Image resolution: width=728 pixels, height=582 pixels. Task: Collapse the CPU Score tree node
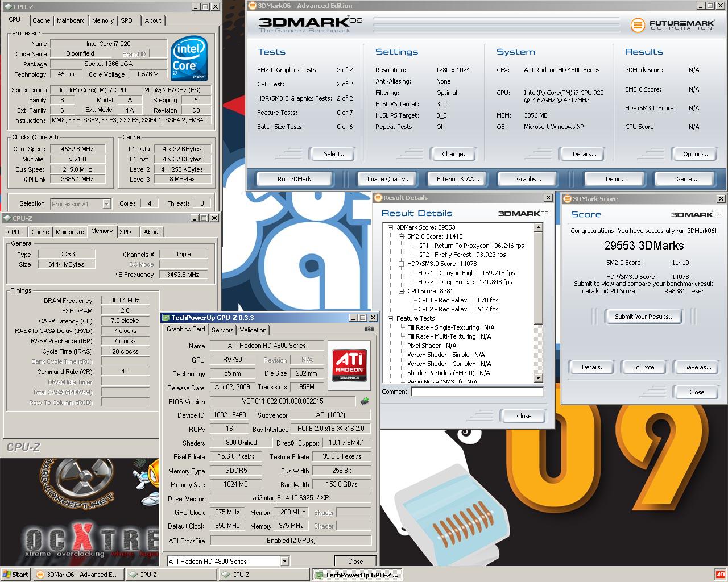click(401, 291)
